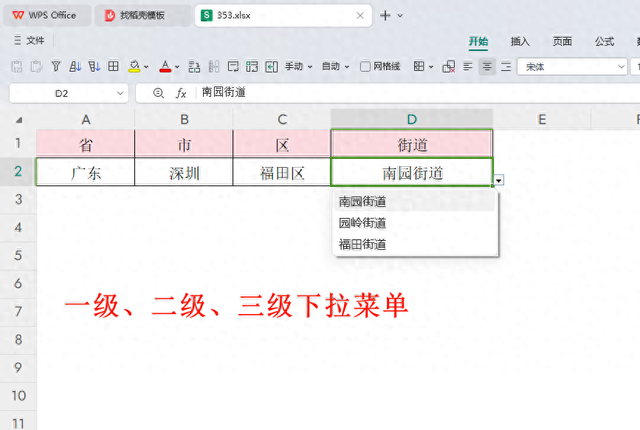Viewport: 640px width, 430px height.
Task: Click the greyed column split icon
Action: 214,66
